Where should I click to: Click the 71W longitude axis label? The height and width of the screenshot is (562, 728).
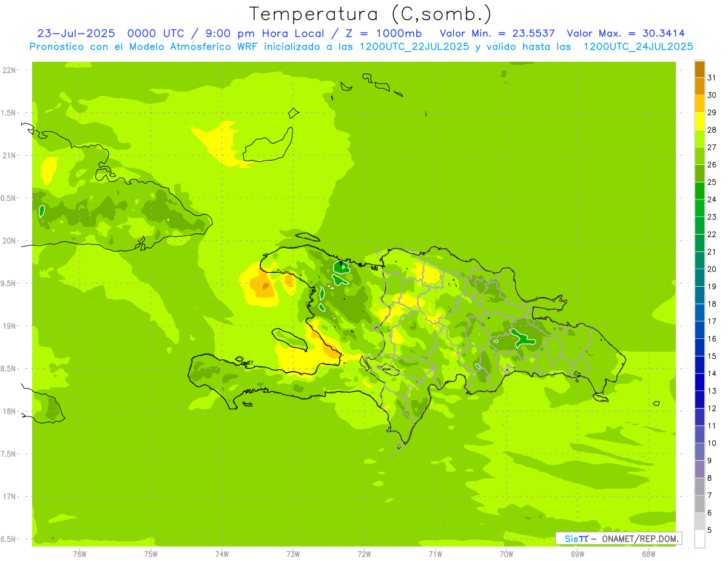(x=435, y=554)
